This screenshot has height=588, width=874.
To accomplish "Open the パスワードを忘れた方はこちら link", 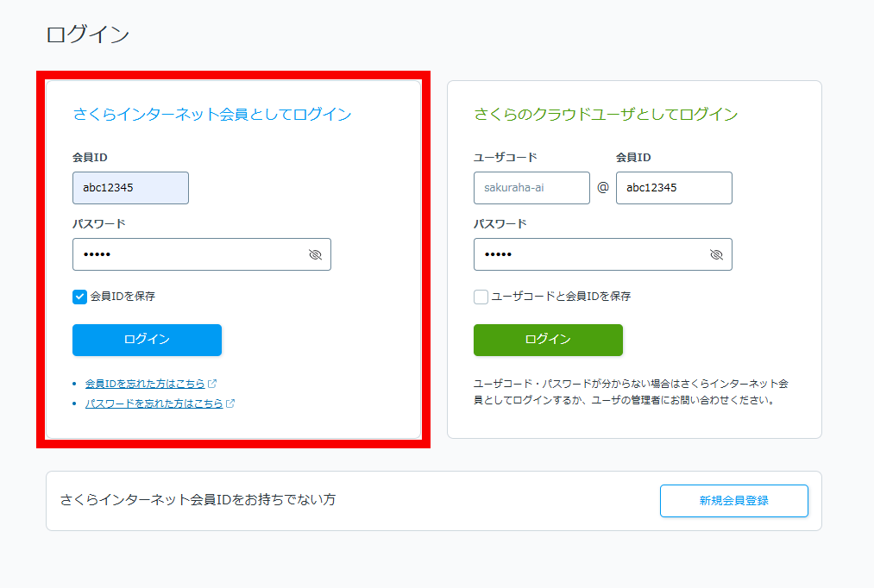I will point(154,403).
